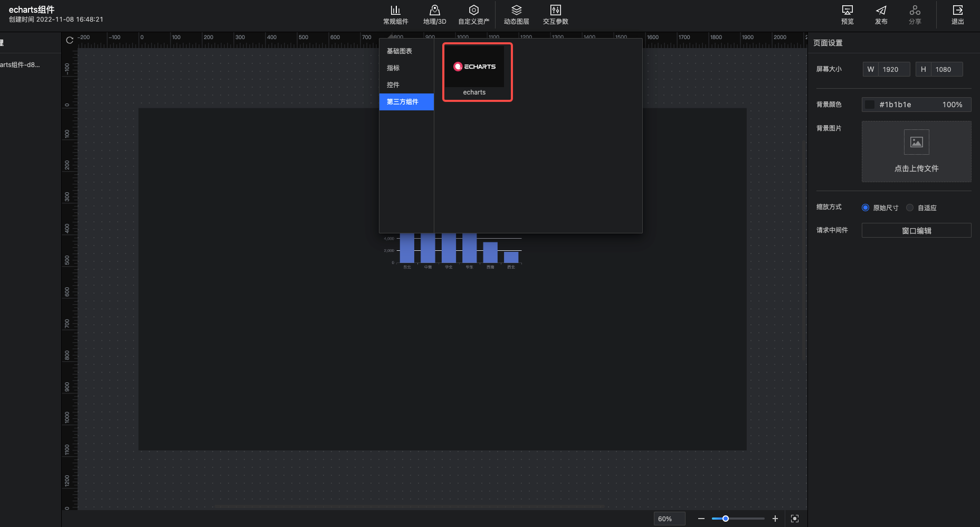The height and width of the screenshot is (527, 980).
Task: Click 点击上传文件 to upload background
Action: tap(916, 152)
